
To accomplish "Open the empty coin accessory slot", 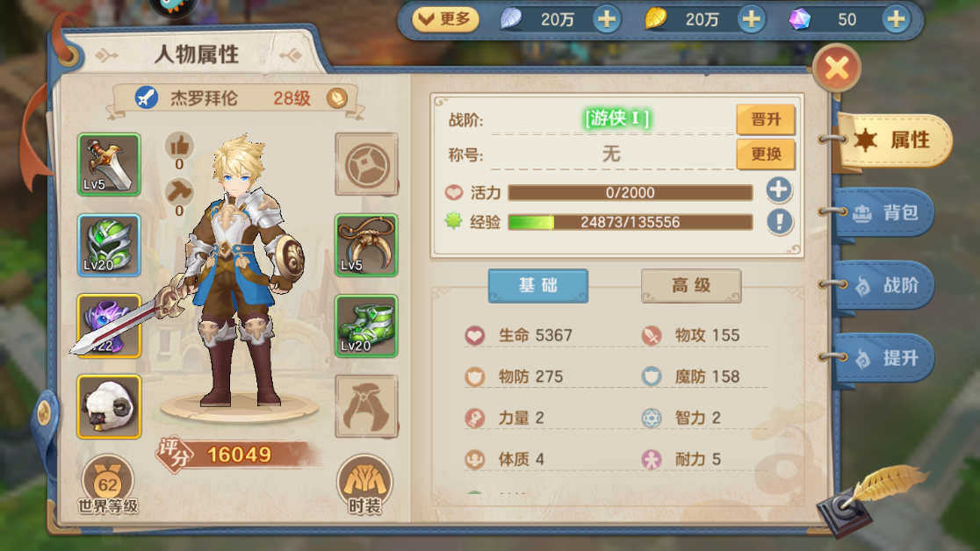I will (366, 164).
